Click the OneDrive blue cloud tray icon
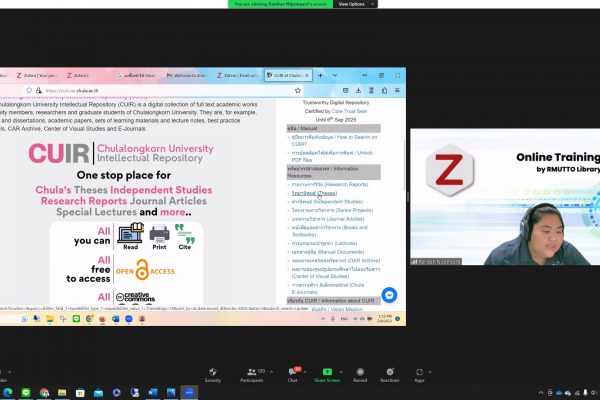This screenshot has width=600, height=400. [559, 393]
